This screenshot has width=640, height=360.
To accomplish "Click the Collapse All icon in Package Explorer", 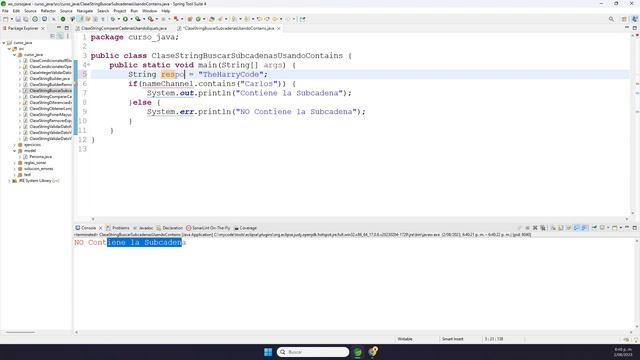I will click(x=52, y=36).
